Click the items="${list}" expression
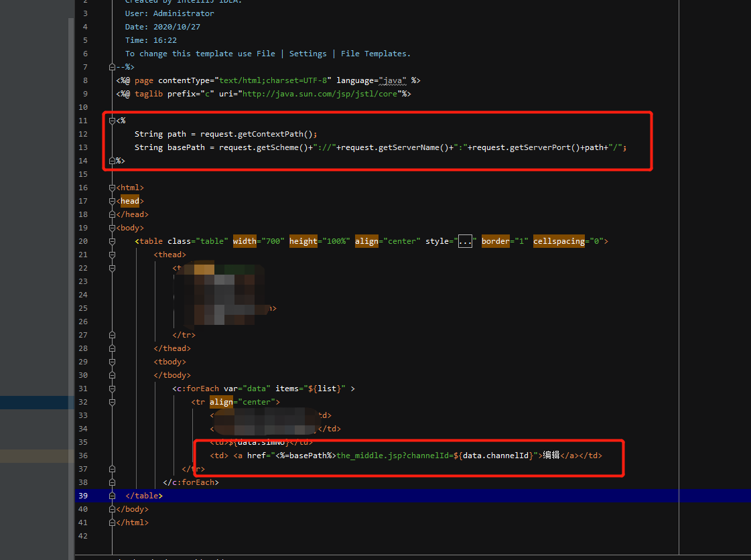Image resolution: width=751 pixels, height=560 pixels. pyautogui.click(x=310, y=389)
